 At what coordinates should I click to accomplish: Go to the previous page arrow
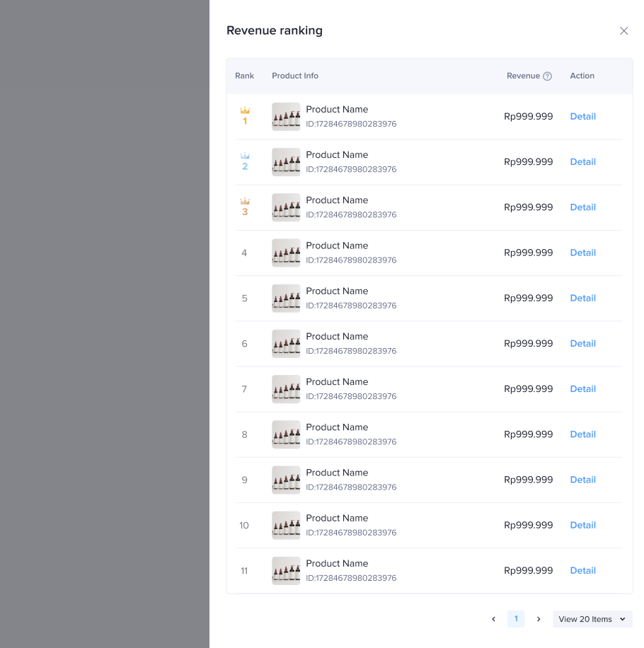[493, 619]
